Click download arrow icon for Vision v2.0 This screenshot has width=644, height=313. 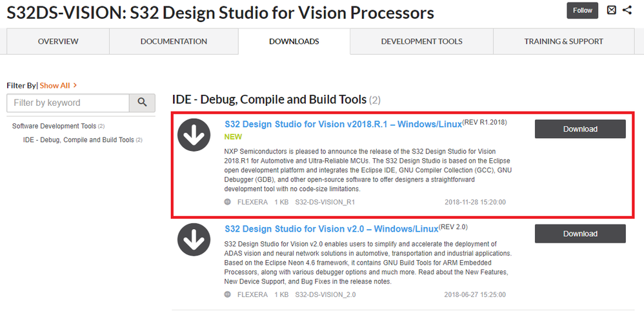coord(194,240)
